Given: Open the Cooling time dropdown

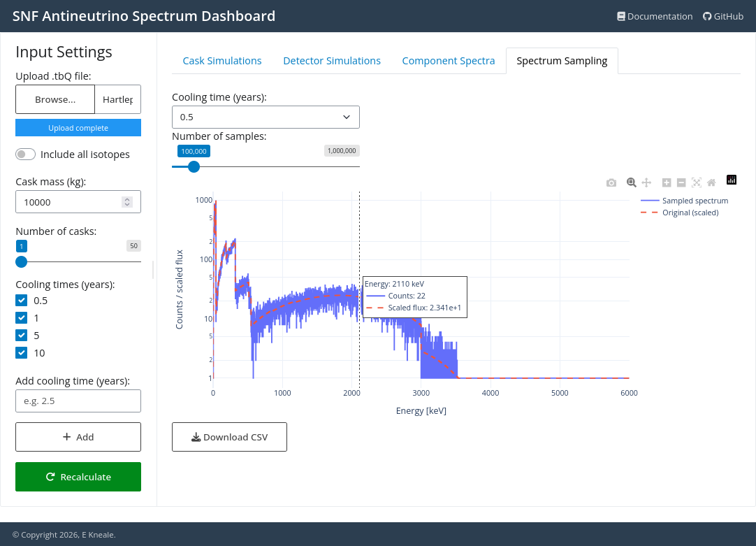Looking at the screenshot, I should 266,117.
